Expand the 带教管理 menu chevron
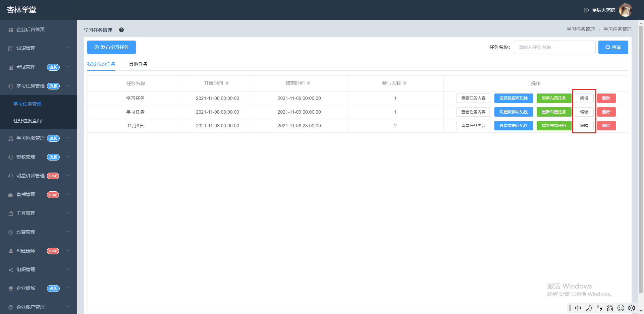 pyautogui.click(x=68, y=157)
